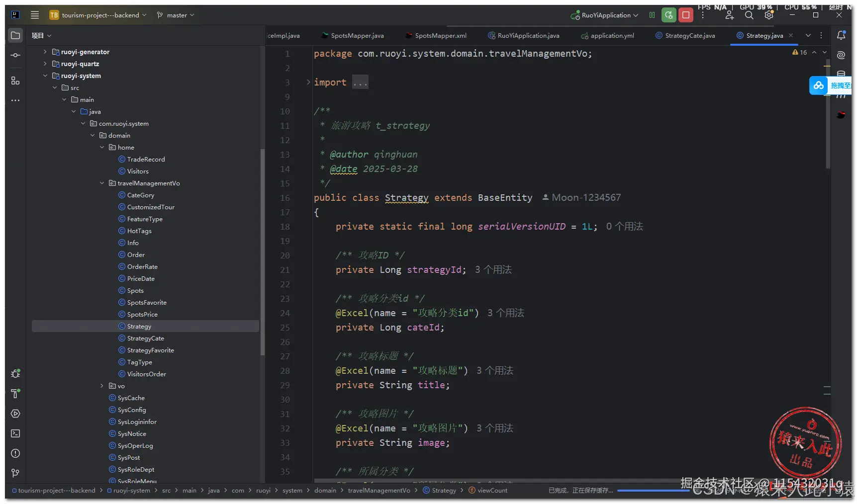Screen dimensions: 857x504
Task: Click 0 个用法 hint beside serialVersionUID
Action: (x=625, y=226)
